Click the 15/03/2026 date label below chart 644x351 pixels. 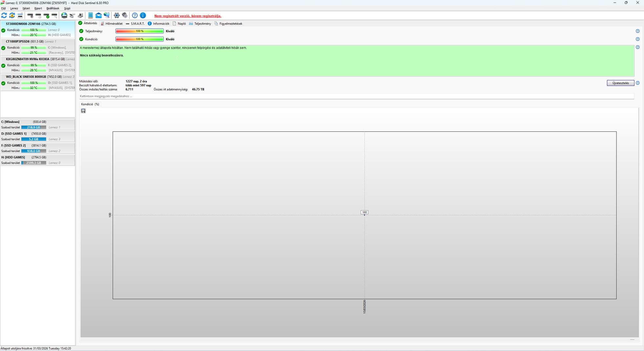(x=364, y=307)
